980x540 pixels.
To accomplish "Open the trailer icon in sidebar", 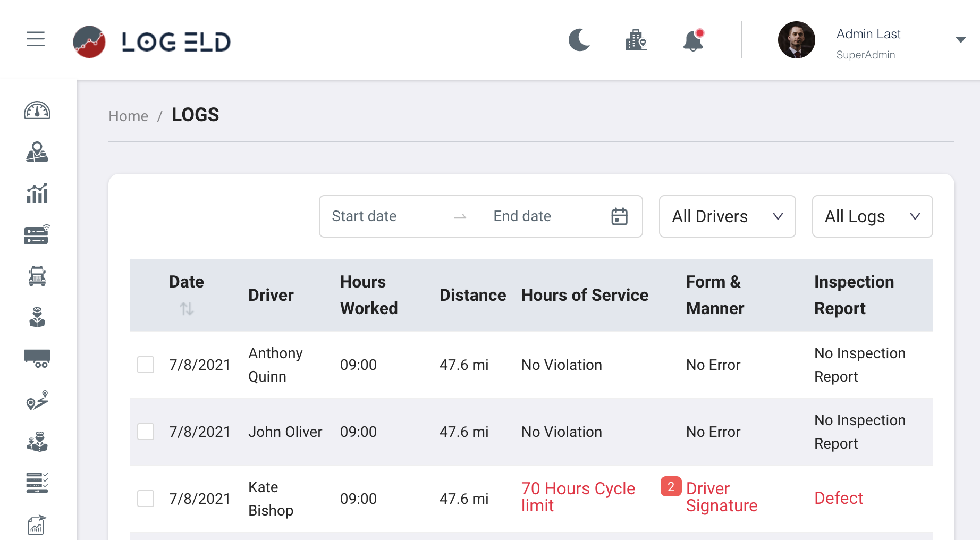I will [x=37, y=358].
